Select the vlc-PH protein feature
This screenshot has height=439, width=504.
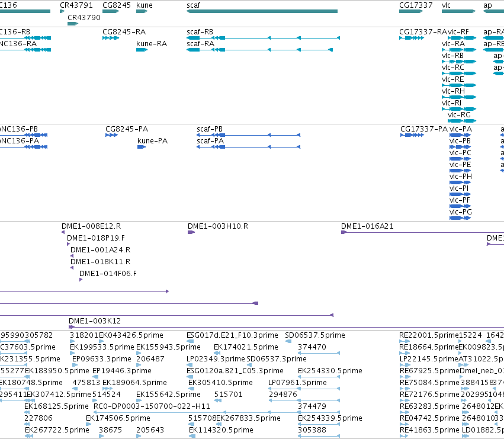coord(460,182)
